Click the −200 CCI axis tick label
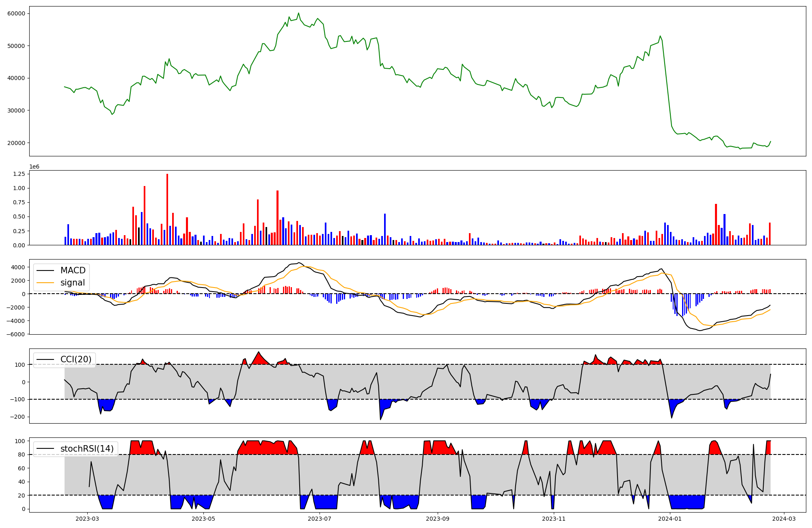Screen dimensions: 812x528 pos(17,417)
